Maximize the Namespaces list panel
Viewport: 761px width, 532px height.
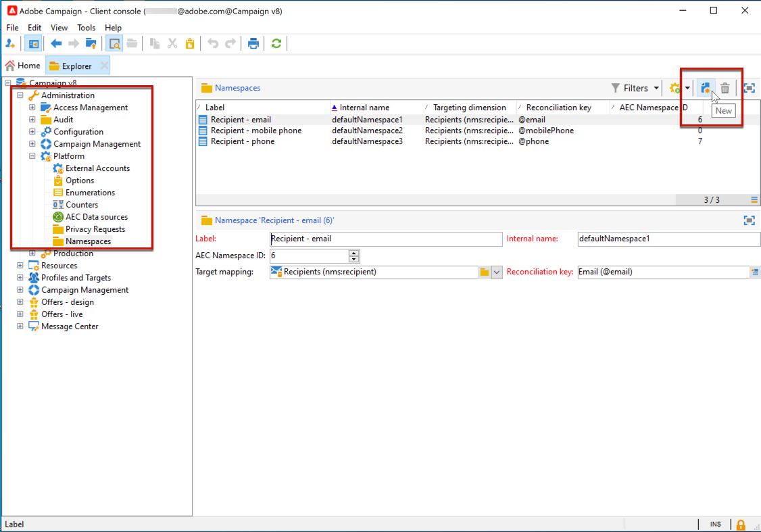coord(750,88)
